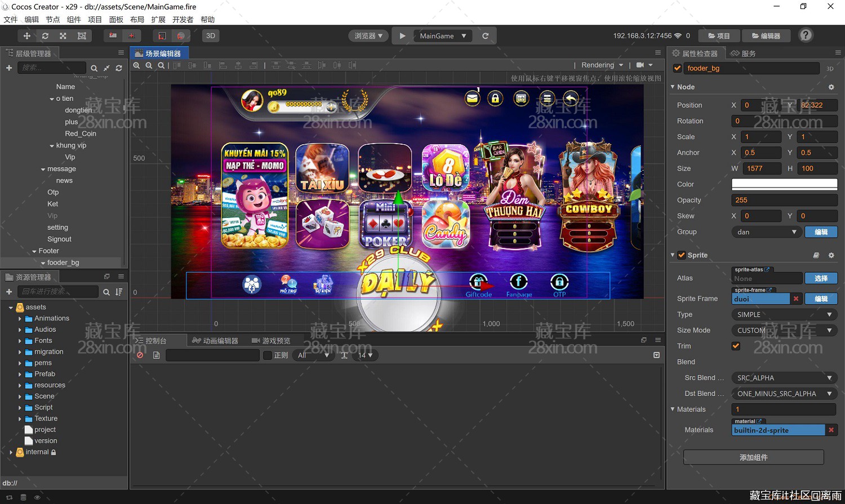
Task: Select the Scale transform tool
Action: coord(63,35)
